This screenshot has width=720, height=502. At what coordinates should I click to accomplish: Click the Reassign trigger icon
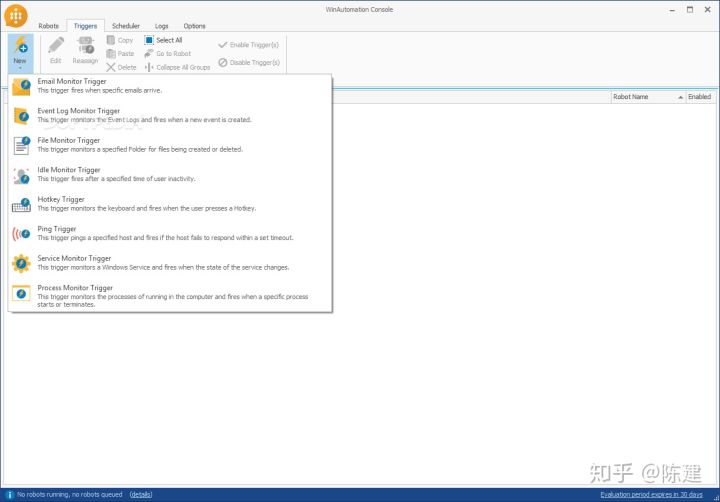(x=85, y=45)
